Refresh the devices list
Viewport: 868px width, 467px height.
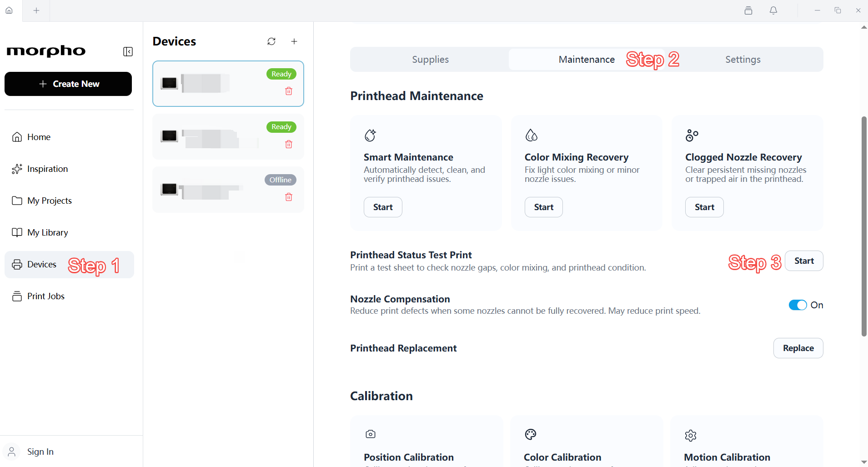(x=271, y=41)
